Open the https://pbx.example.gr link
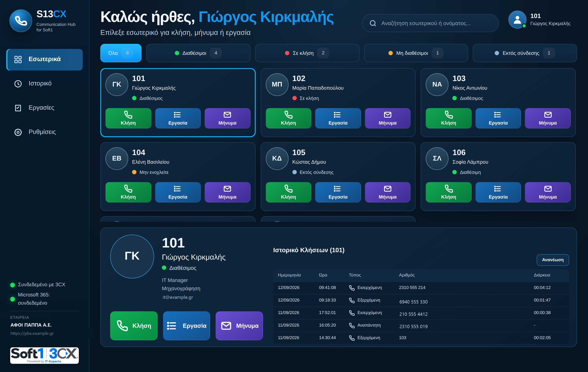 tap(32, 333)
